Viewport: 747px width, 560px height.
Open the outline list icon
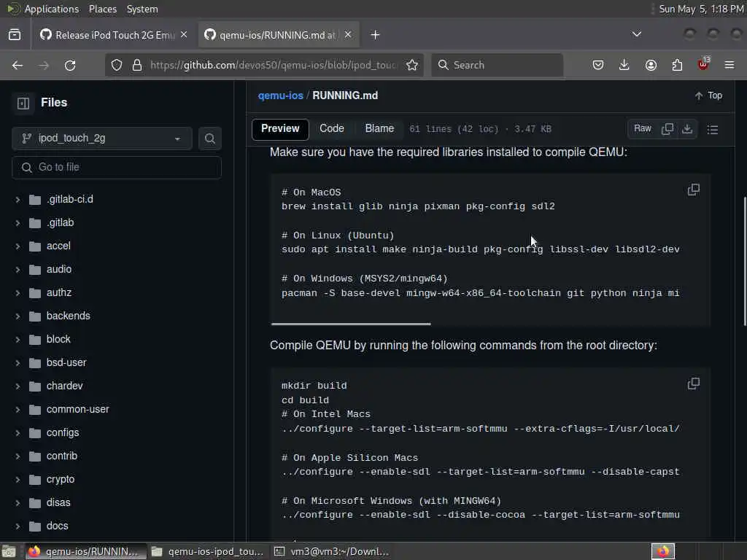713,130
